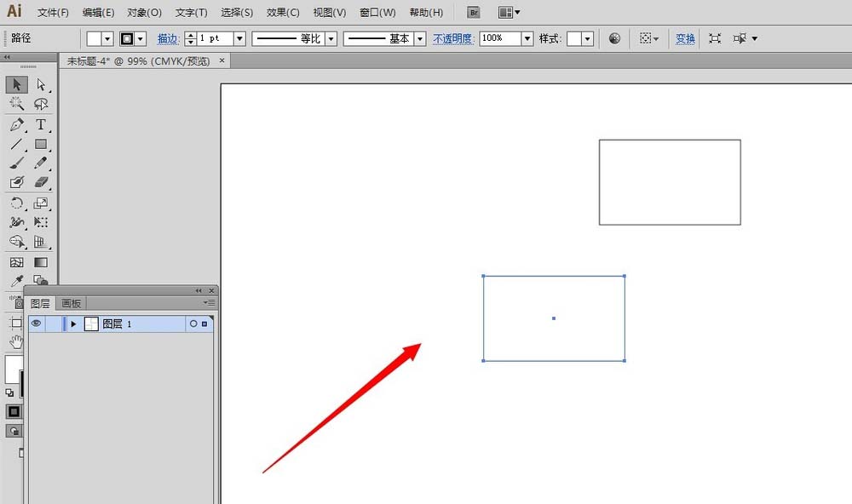Toggle the lock column of 图层 1
The height and width of the screenshot is (504, 852).
point(53,324)
